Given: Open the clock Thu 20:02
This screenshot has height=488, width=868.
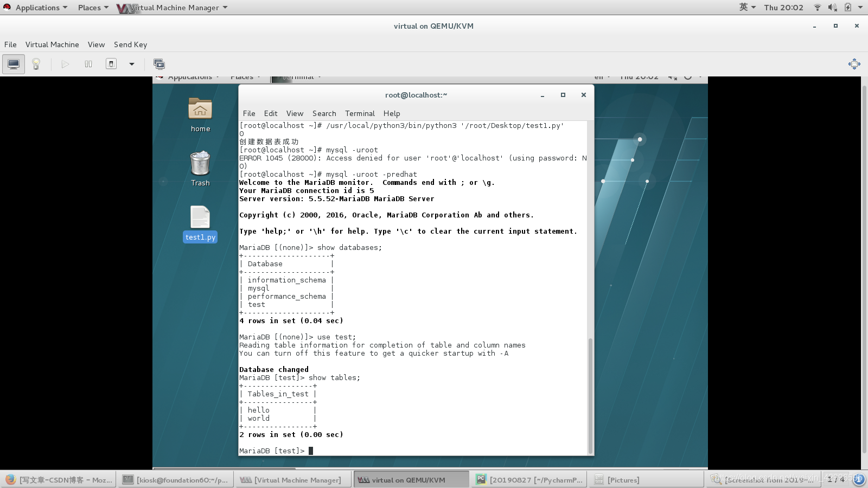Looking at the screenshot, I should 783,8.
